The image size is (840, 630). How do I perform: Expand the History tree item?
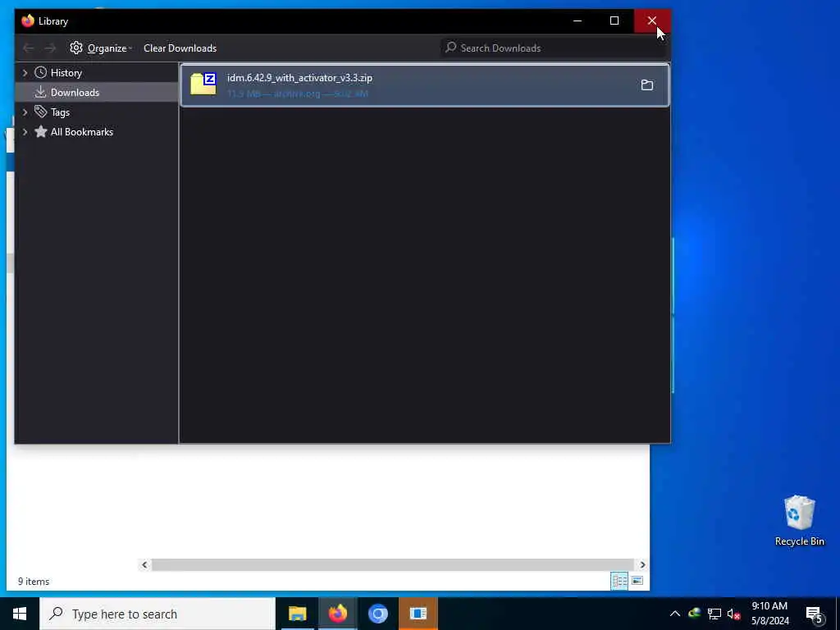click(25, 73)
